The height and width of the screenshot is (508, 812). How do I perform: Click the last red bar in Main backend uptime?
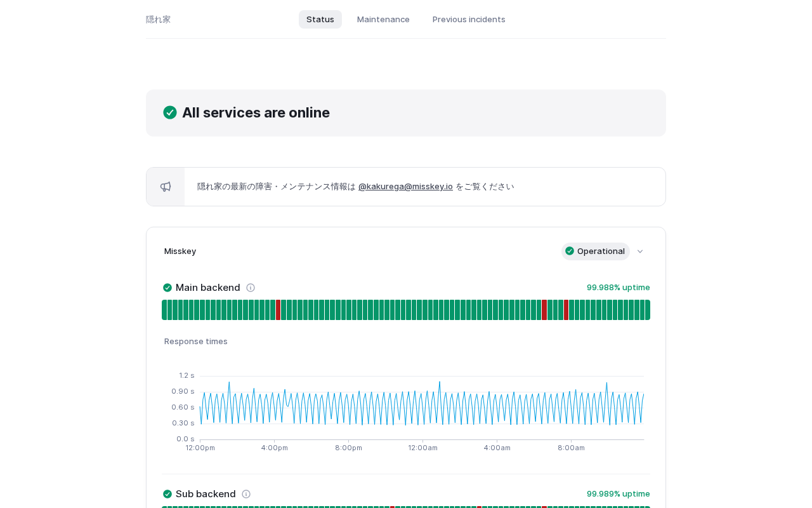tap(566, 310)
